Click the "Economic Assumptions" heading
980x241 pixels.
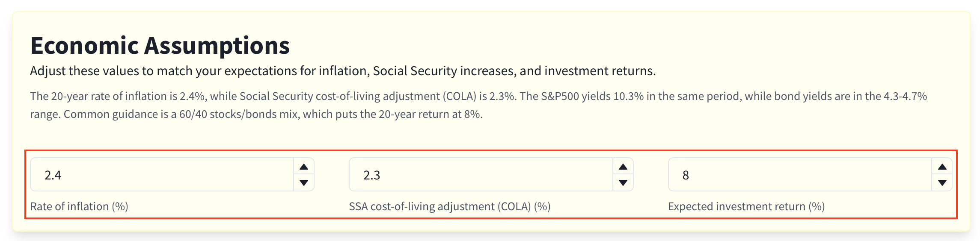(160, 46)
